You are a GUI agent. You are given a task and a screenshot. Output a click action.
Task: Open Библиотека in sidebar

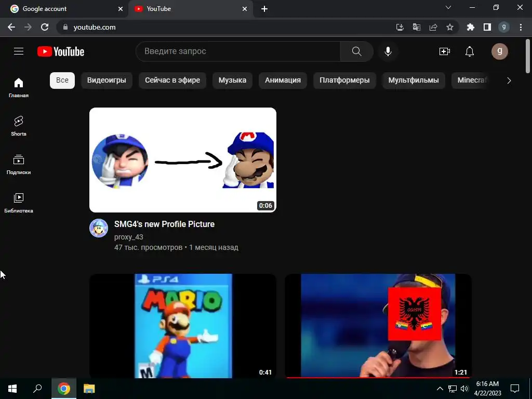coord(19,203)
